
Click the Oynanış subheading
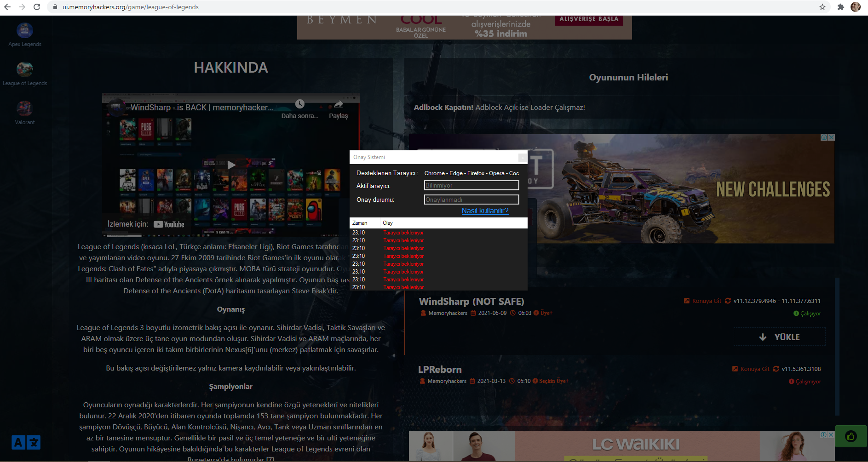[x=231, y=309]
